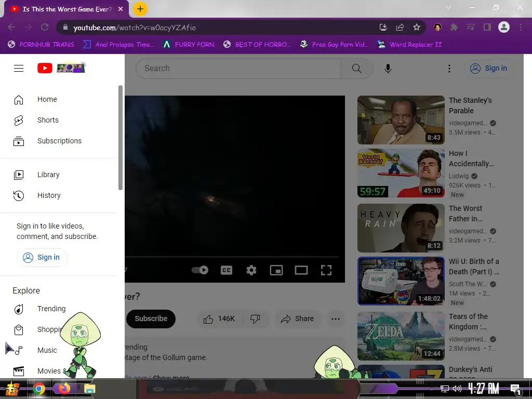Click sidebar scrollbar
This screenshot has width=532, height=399.
point(120,138)
